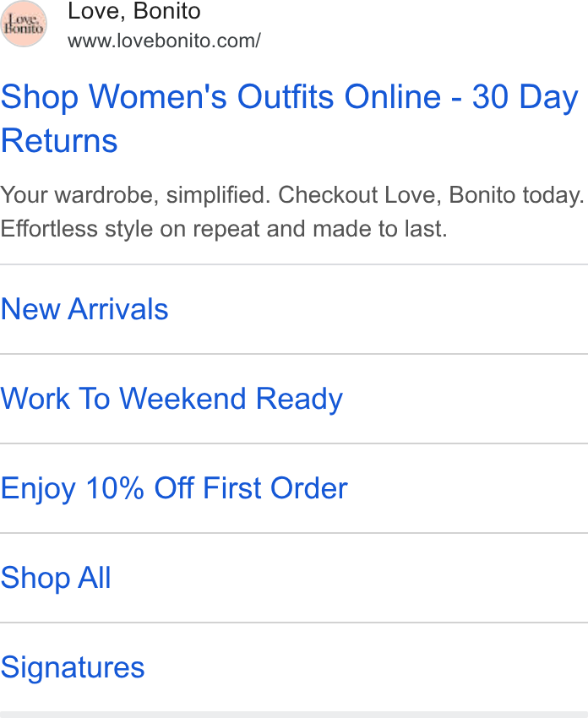Viewport: 588px width, 718px height.
Task: Click the word Bonito in the advertiser name
Action: (167, 11)
